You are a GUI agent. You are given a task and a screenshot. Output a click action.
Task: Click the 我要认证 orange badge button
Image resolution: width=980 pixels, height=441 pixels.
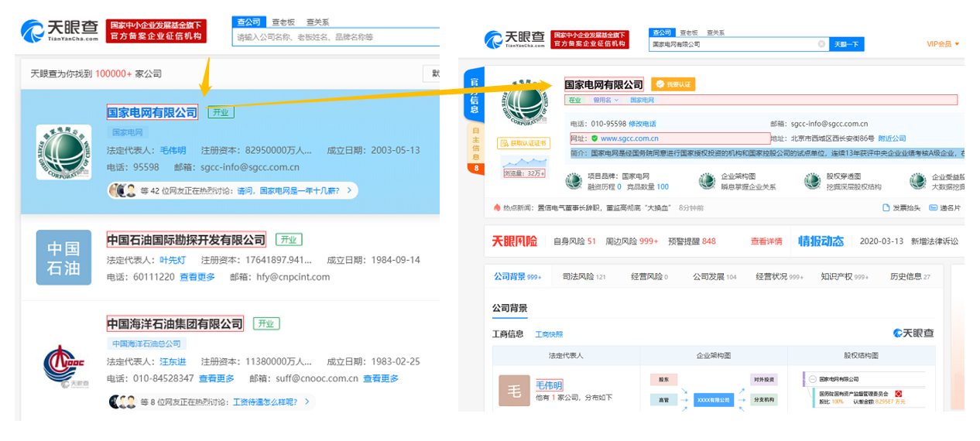672,84
